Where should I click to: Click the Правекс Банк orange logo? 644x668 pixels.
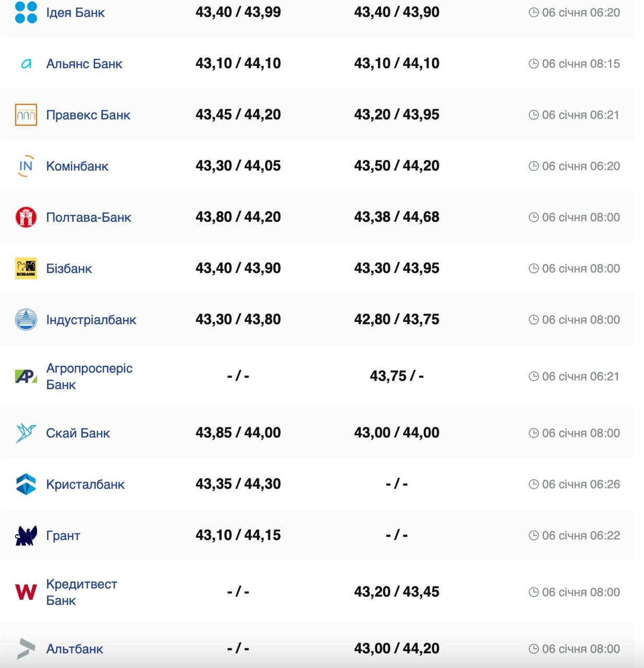(26, 115)
